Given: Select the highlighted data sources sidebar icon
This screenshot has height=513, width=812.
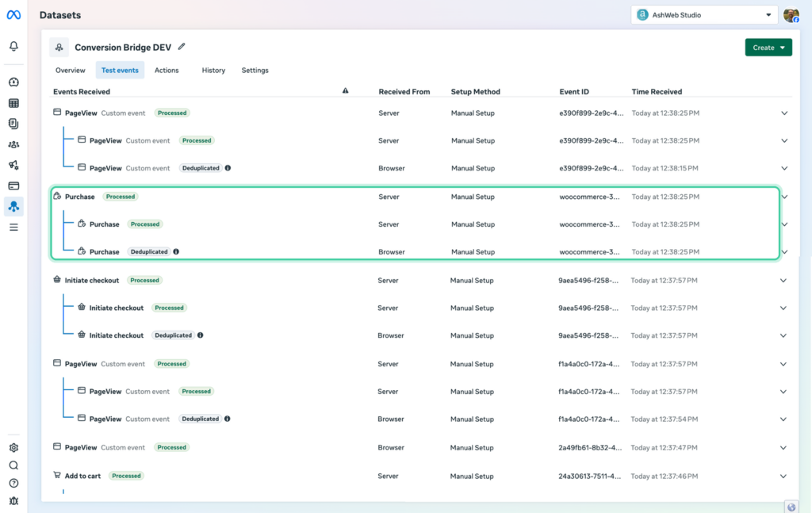Looking at the screenshot, I should [x=14, y=206].
